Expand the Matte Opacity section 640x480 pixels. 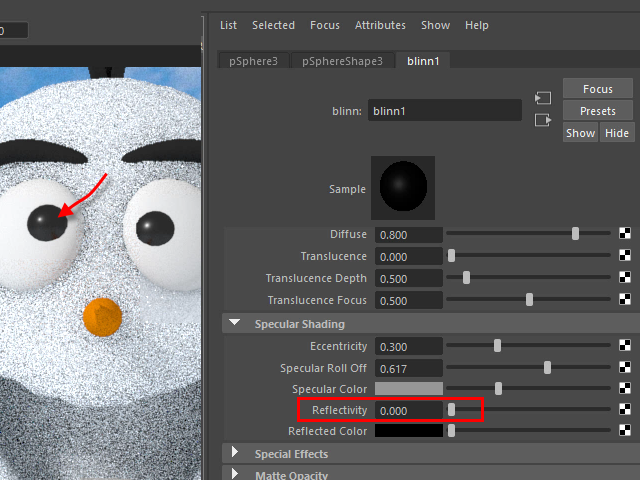(x=235, y=474)
